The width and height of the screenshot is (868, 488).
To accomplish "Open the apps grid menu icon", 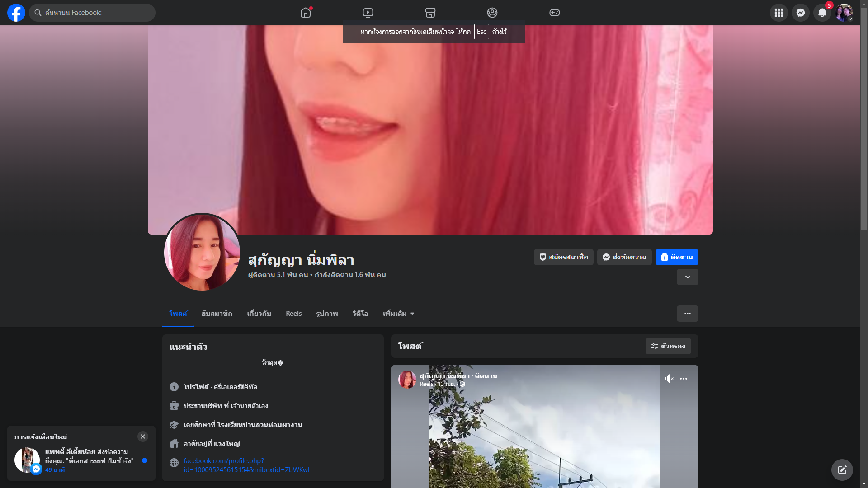I will pos(778,13).
